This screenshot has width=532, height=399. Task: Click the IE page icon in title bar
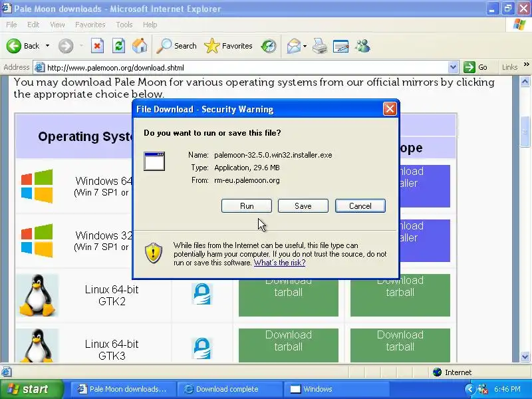7,8
